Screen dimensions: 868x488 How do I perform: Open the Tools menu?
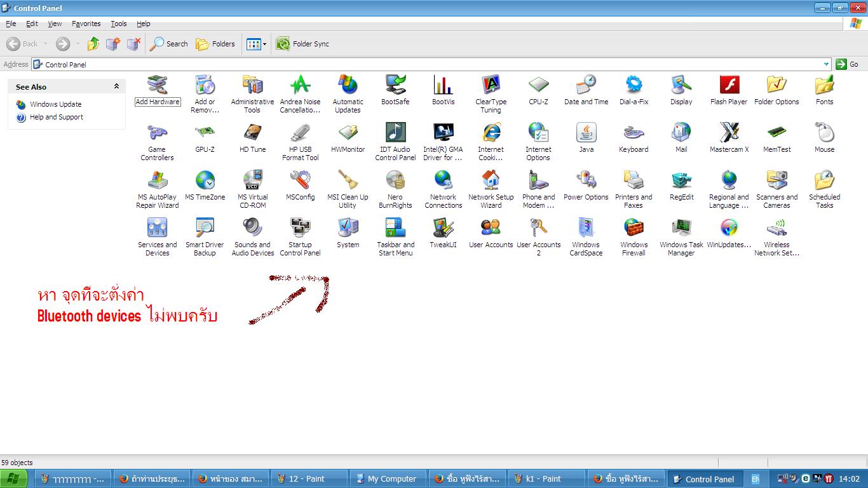119,24
